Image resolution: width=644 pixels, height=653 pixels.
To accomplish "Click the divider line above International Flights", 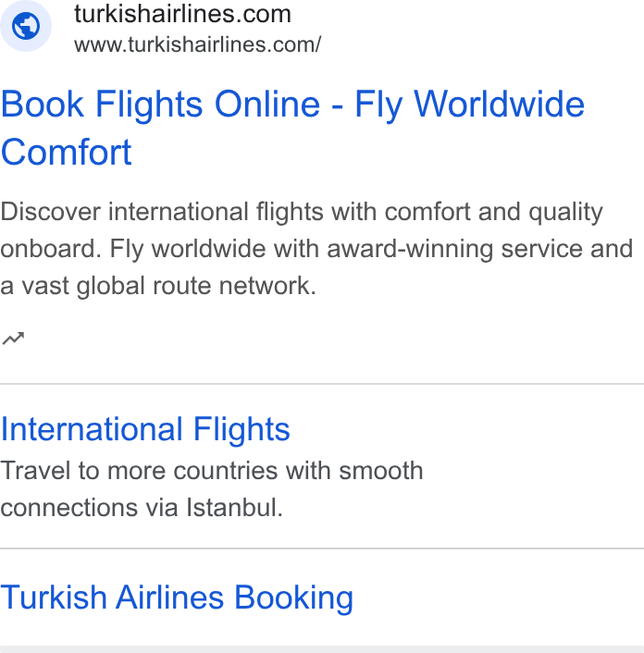I will 322,384.
